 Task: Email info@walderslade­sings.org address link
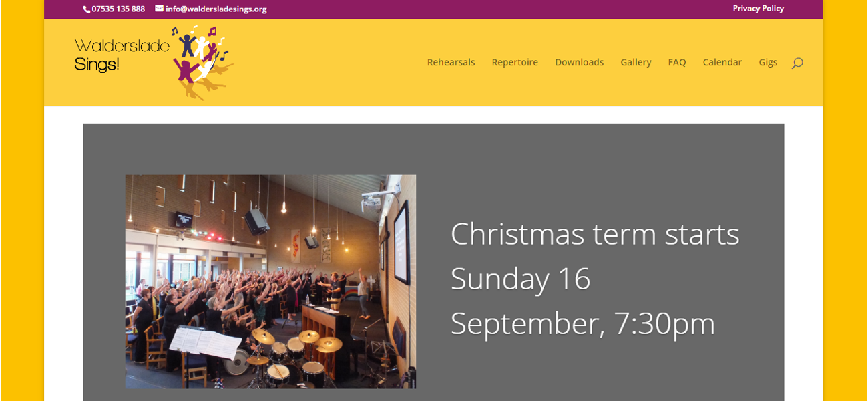pyautogui.click(x=216, y=9)
